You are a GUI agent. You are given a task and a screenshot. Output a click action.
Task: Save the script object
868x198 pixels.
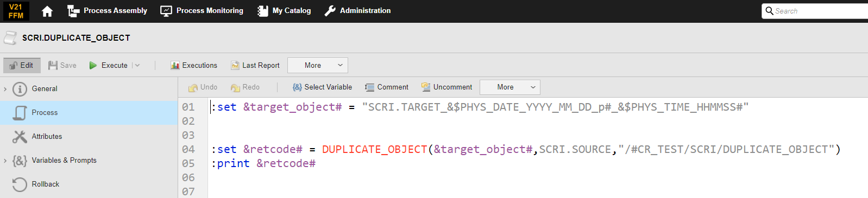coord(62,65)
